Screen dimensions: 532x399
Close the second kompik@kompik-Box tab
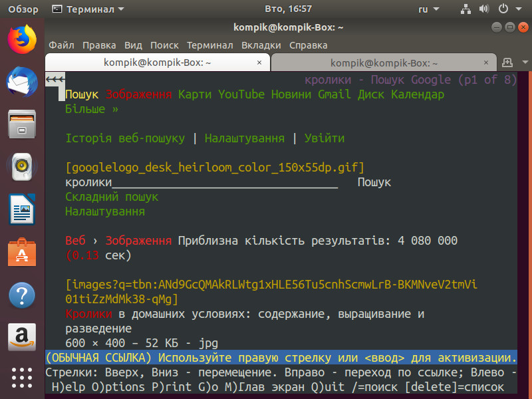point(486,63)
